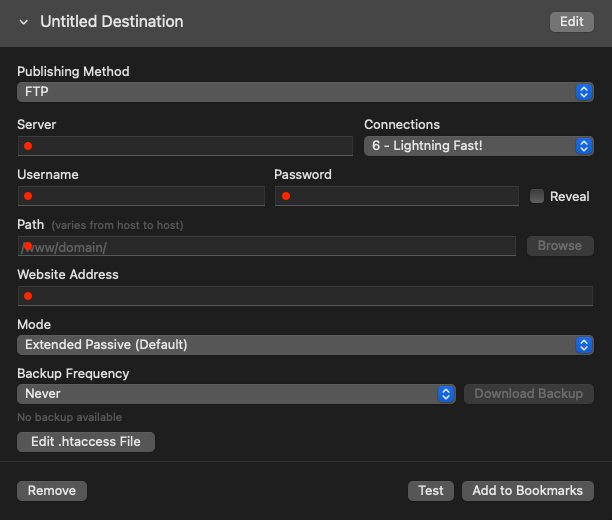612x520 pixels.
Task: Click the red marker in Server field
Action: [28, 146]
